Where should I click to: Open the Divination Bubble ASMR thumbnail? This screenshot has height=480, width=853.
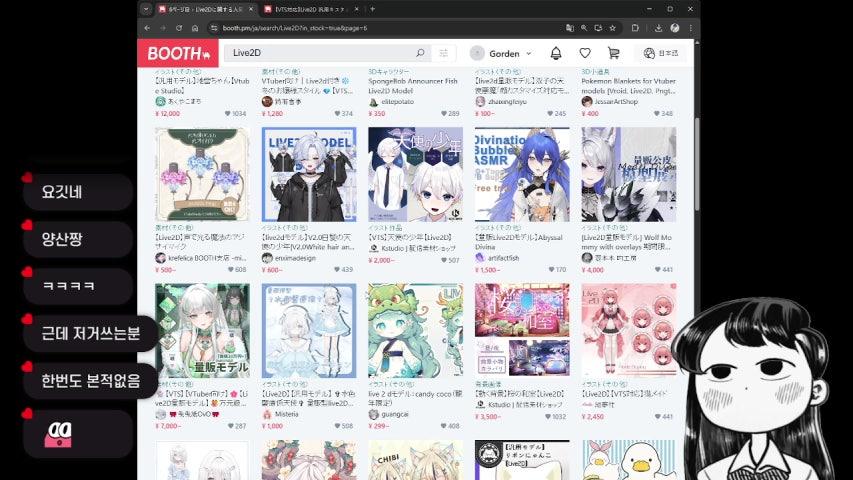tap(522, 174)
